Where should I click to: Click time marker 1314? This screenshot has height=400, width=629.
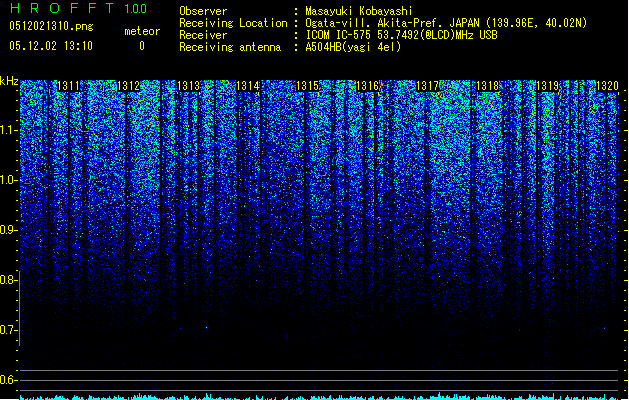pos(248,86)
